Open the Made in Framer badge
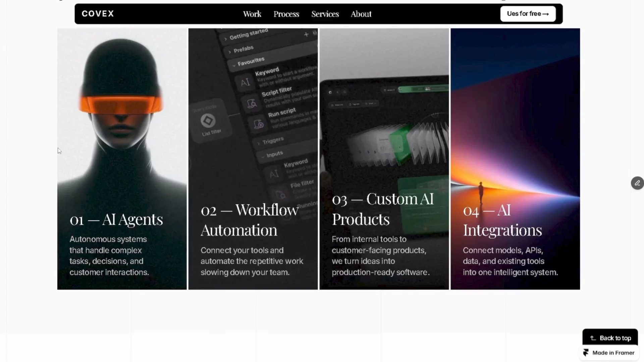This screenshot has width=644, height=362. [x=609, y=353]
